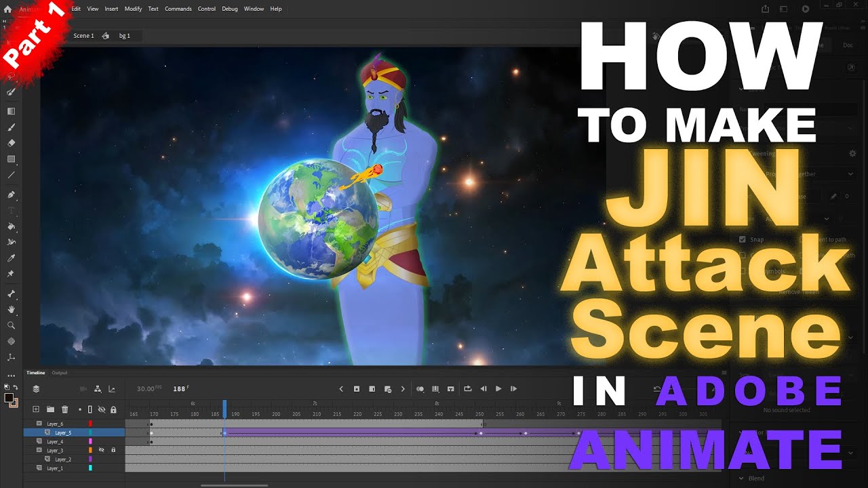Select the Classic Brush tool

11,127
